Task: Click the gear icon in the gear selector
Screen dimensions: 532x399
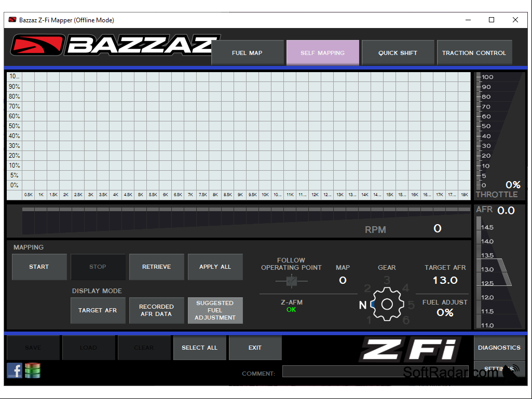Action: pyautogui.click(x=387, y=304)
